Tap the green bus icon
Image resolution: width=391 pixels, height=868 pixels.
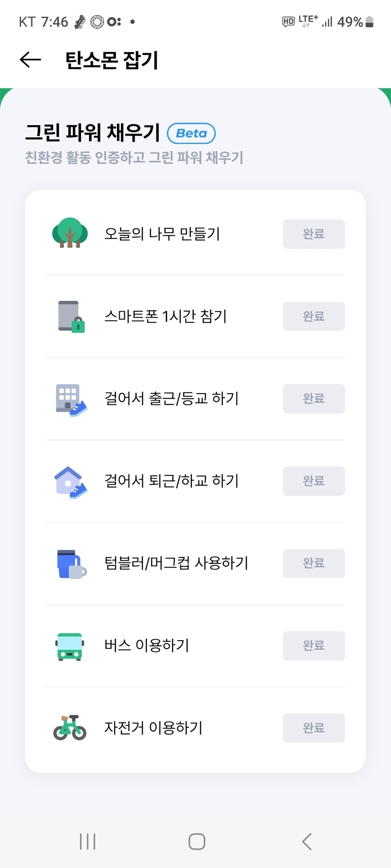click(70, 646)
